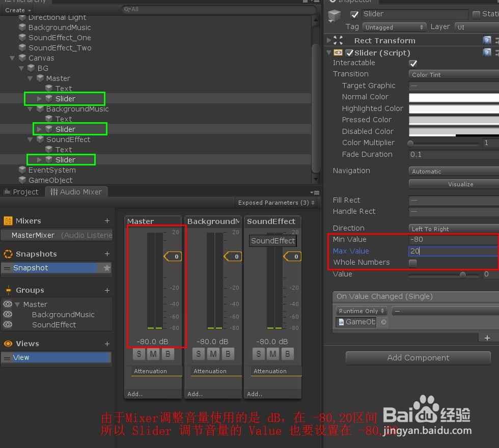Add a new mixer with plus
The width and height of the screenshot is (499, 448).
pyautogui.click(x=107, y=221)
